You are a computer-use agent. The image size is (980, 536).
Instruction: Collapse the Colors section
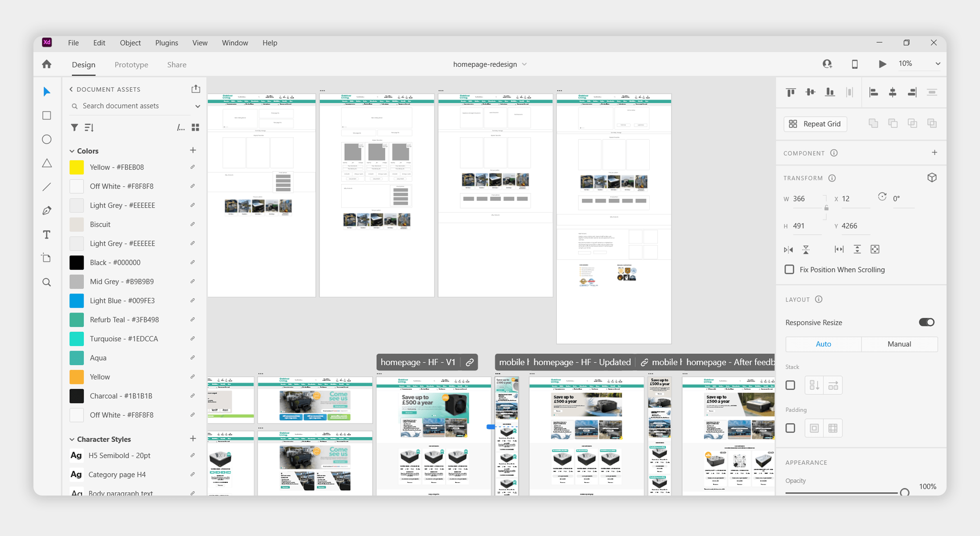[x=72, y=151]
